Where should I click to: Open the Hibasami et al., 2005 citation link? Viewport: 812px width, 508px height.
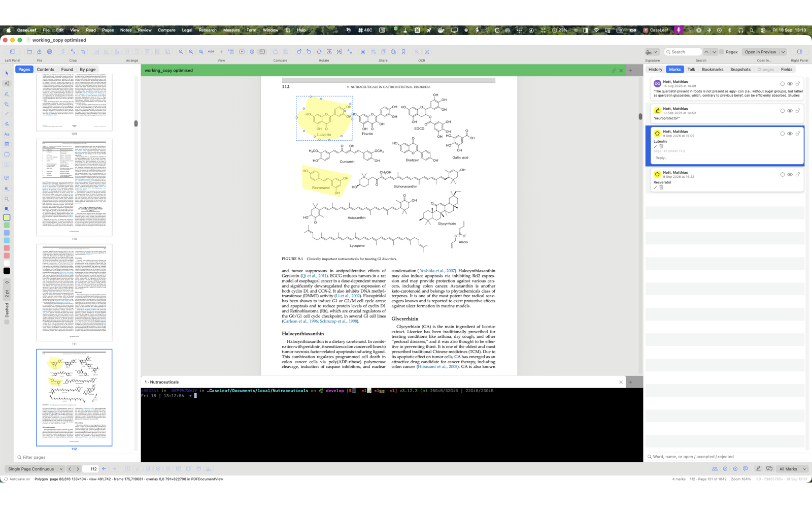coord(437,366)
